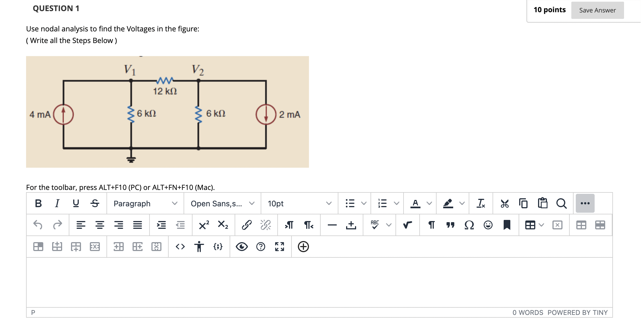Insert a horizontal line

pos(332,225)
